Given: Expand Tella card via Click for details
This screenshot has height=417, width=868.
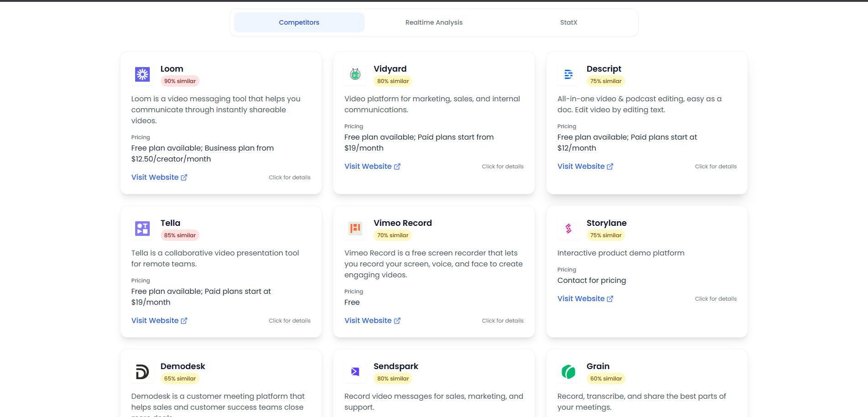Looking at the screenshot, I should pyautogui.click(x=289, y=321).
